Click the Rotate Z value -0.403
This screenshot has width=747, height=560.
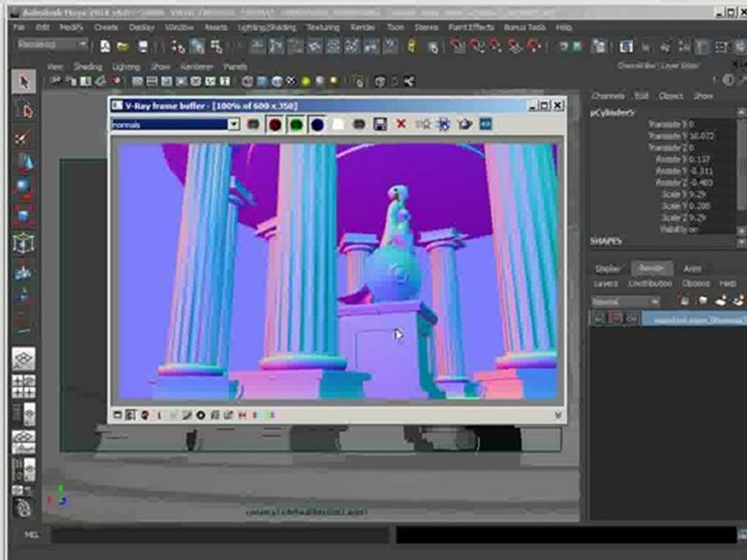point(700,183)
